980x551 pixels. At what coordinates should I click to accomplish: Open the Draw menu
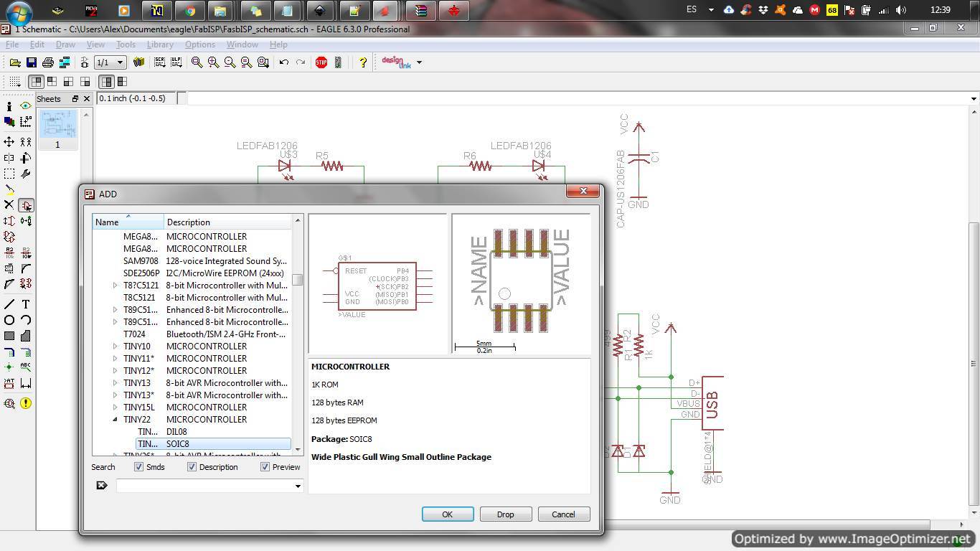point(65,44)
